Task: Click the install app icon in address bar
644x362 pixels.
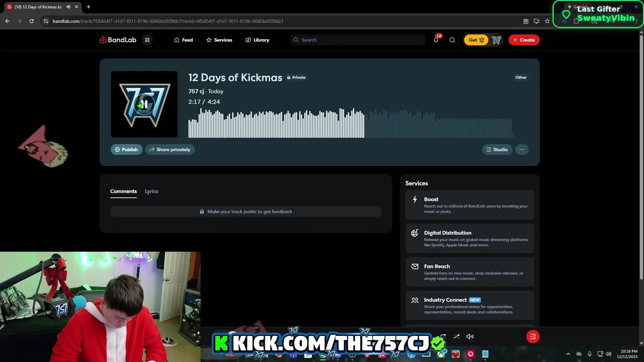Action: [x=536, y=21]
